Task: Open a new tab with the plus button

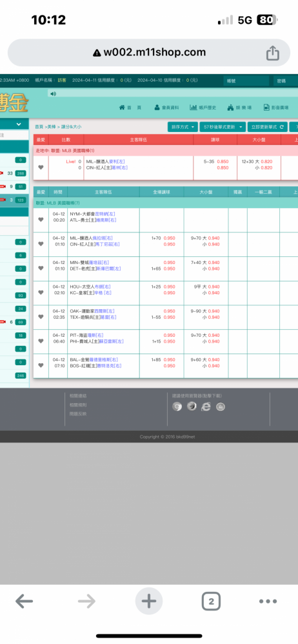Action: point(148,601)
